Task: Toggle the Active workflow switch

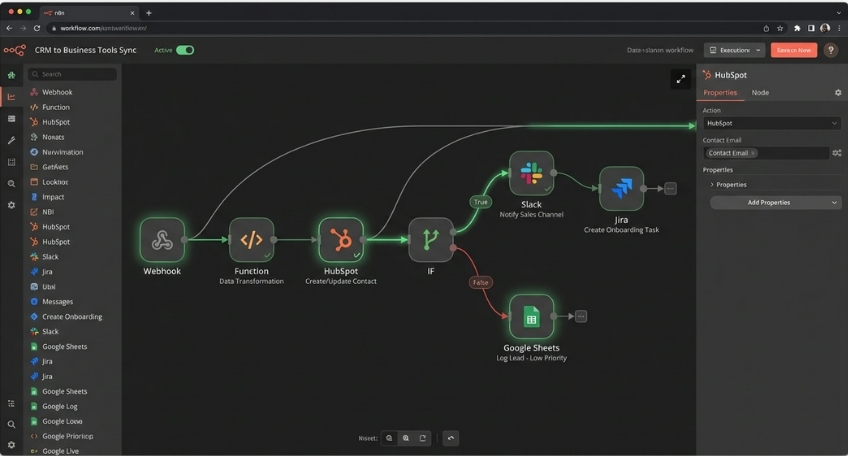Action: point(185,50)
